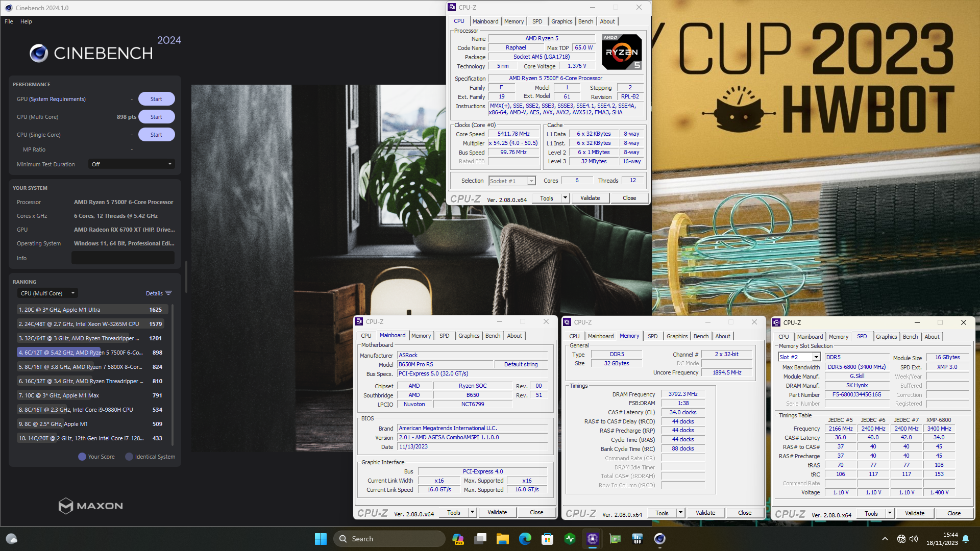The width and height of the screenshot is (980, 551).
Task: Open volume control tray icon
Action: point(914,539)
